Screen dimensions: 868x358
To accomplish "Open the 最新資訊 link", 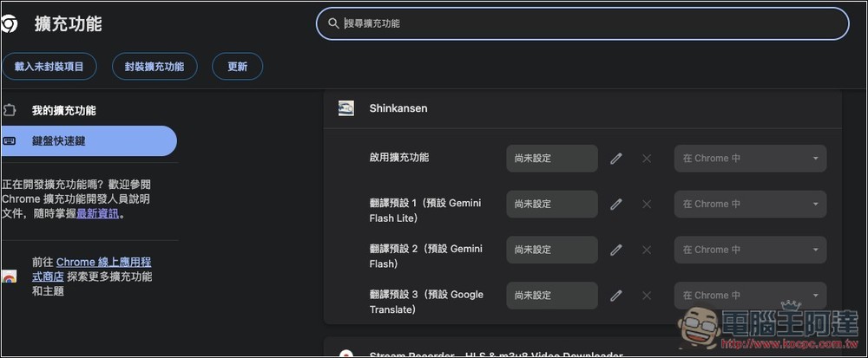I will point(97,214).
